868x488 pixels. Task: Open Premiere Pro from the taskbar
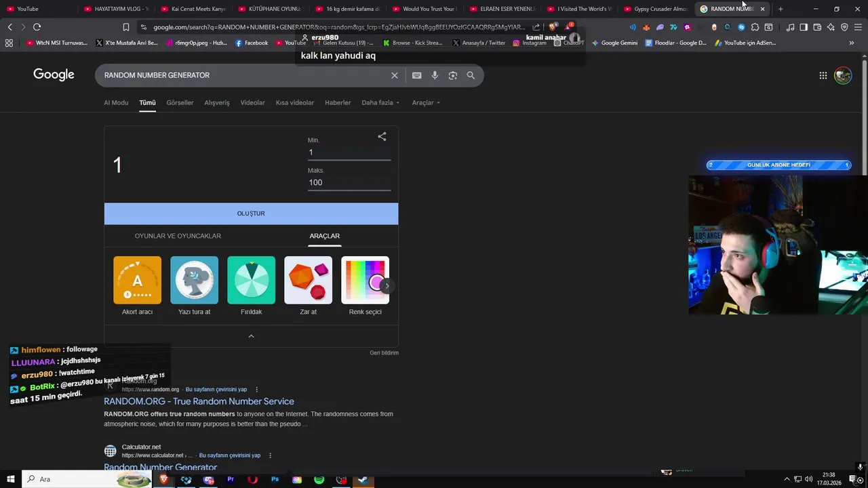(231, 479)
